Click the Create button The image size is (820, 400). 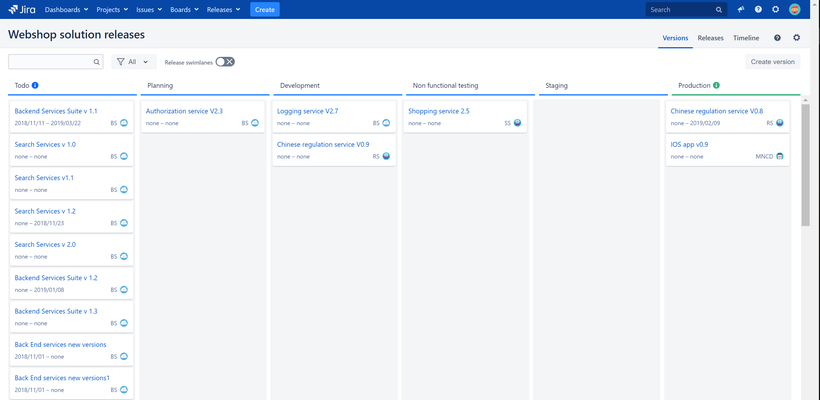265,9
